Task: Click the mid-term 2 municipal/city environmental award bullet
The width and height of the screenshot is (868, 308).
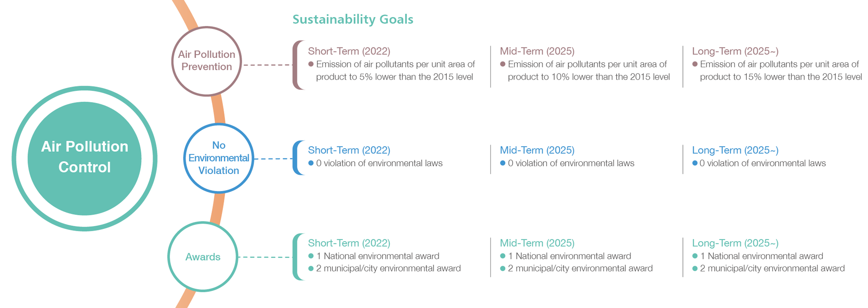Action: tap(576, 268)
